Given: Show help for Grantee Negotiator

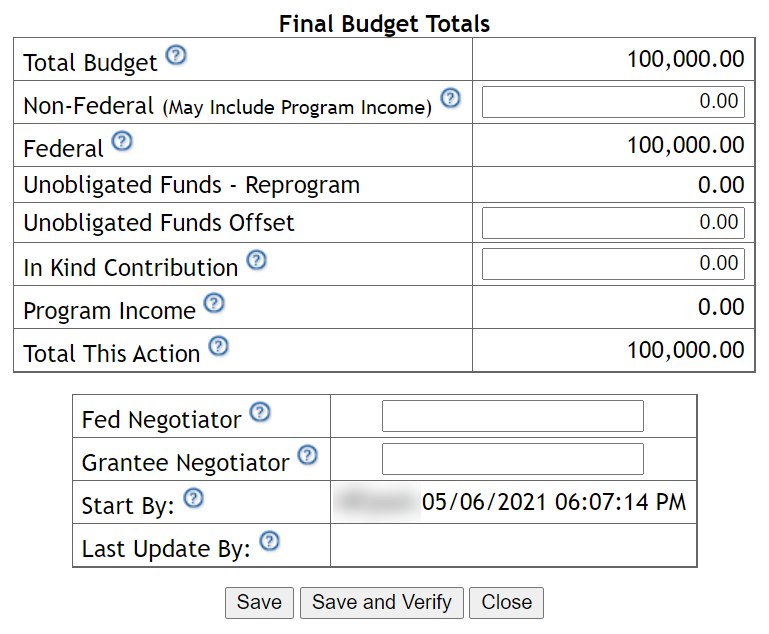Looking at the screenshot, I should [308, 455].
